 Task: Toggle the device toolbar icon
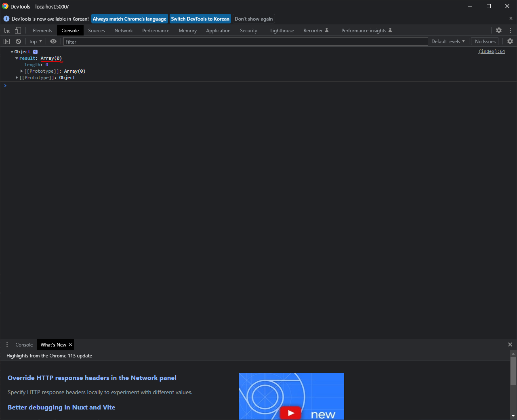click(18, 31)
